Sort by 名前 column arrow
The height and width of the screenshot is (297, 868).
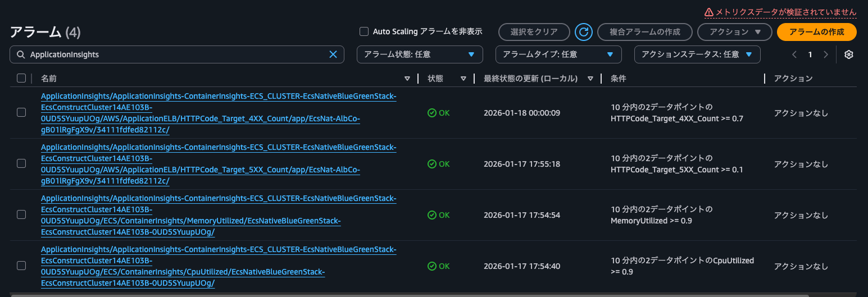click(407, 79)
